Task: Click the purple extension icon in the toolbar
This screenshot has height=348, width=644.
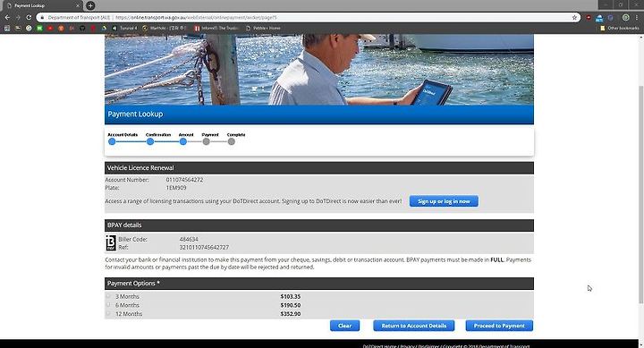Action: [611, 18]
